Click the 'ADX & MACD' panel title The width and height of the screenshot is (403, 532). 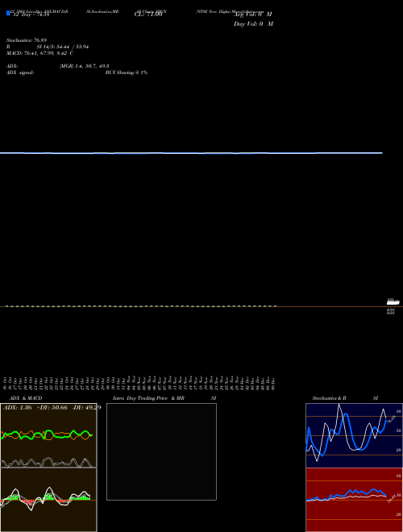tap(26, 398)
